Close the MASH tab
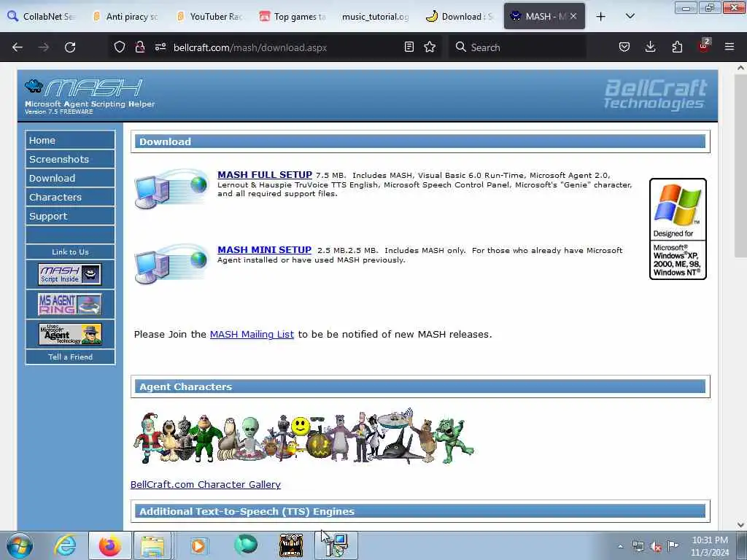Viewport: 747px width, 560px height. click(x=573, y=16)
